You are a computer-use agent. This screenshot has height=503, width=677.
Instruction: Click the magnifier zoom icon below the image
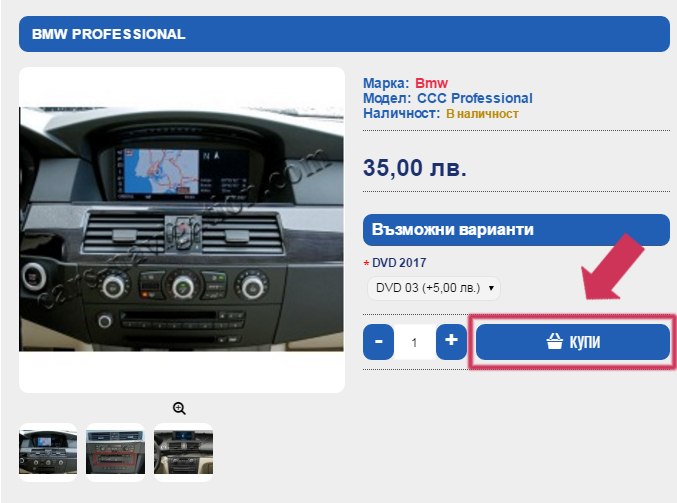[x=179, y=408]
